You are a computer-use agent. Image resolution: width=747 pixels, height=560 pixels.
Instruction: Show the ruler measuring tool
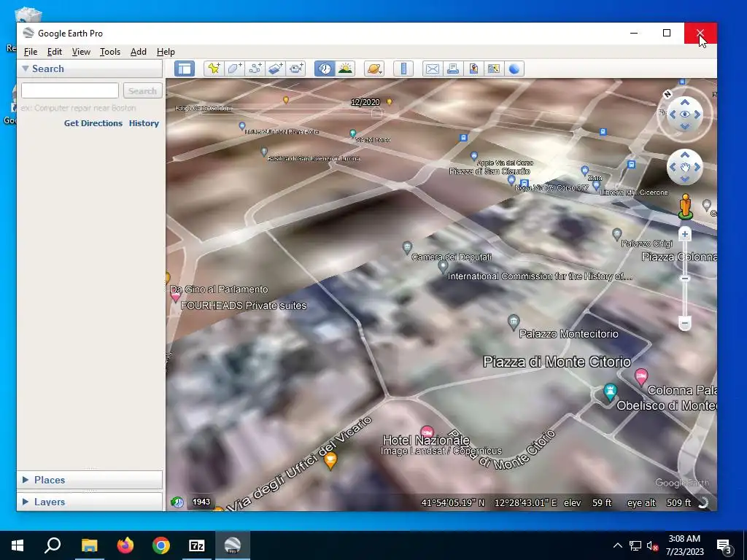[403, 69]
